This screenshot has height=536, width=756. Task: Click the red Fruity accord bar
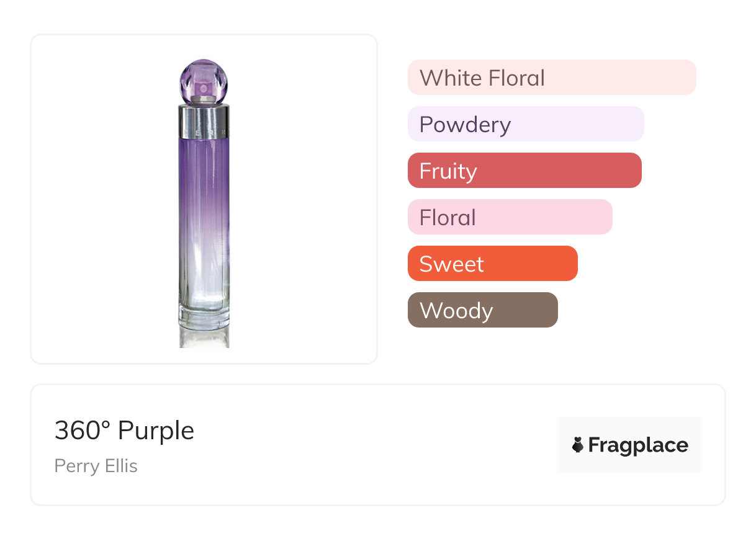point(524,171)
